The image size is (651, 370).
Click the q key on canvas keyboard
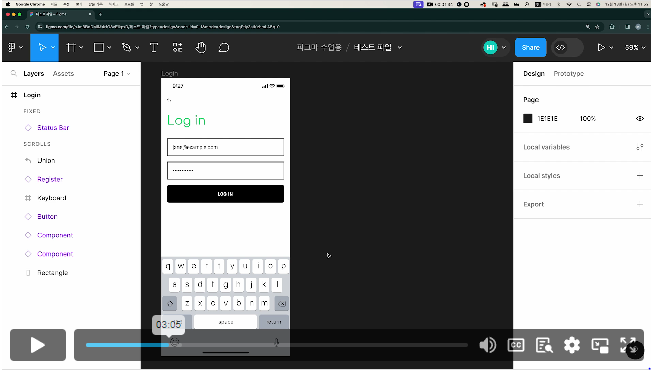tap(168, 266)
